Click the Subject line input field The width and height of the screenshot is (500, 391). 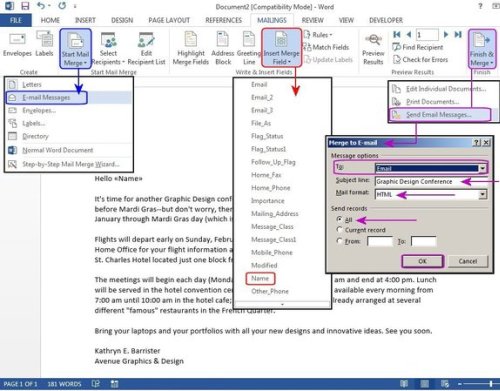(430, 182)
